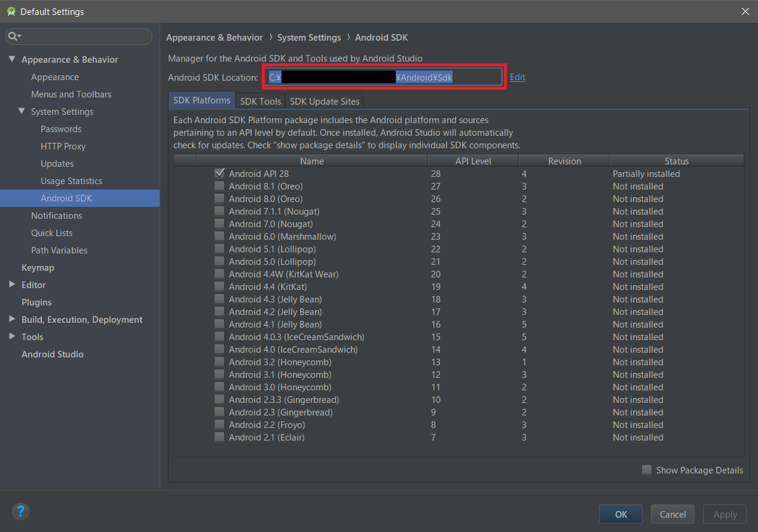Sort table by the Status column header

(x=677, y=161)
